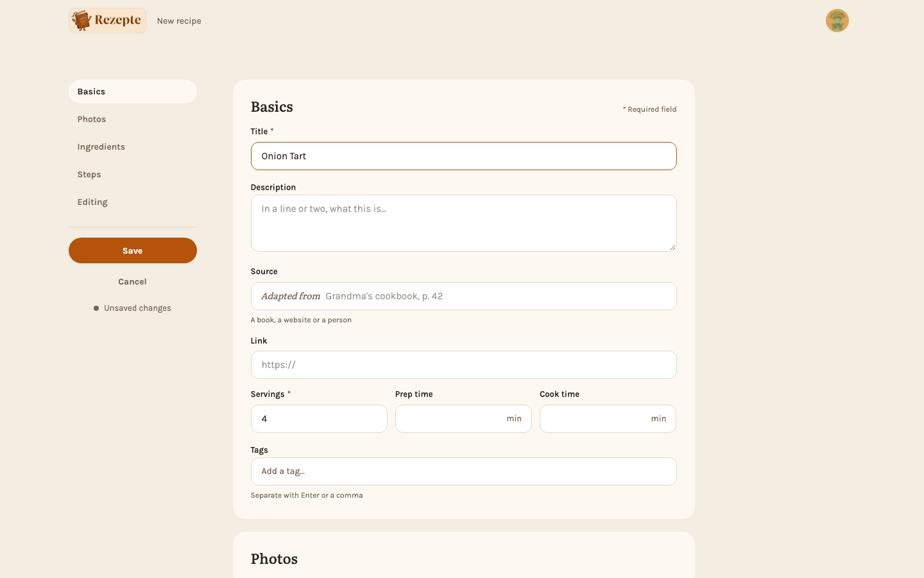924x578 pixels.
Task: Jump to Ingredients section in sidebar
Action: click(133, 147)
